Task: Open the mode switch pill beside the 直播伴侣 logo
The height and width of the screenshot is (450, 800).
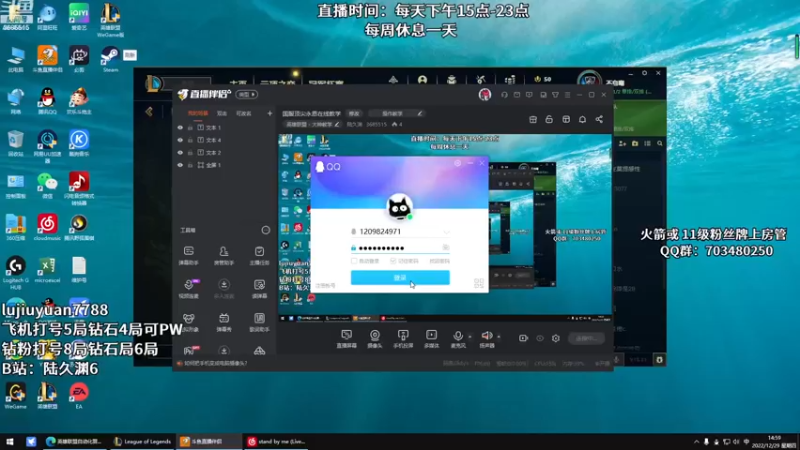Action: click(x=246, y=94)
